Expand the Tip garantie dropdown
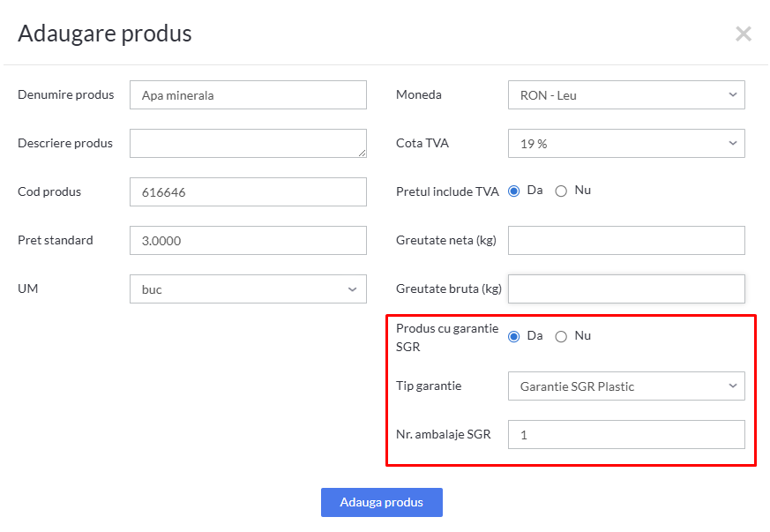This screenshot has width=770, height=532. [626, 386]
